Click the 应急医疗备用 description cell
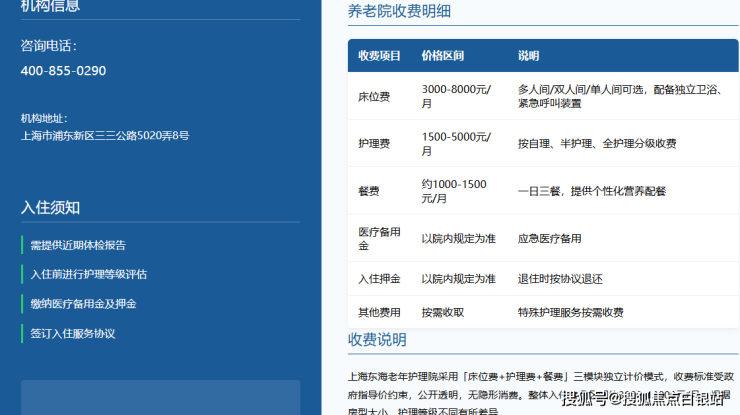This screenshot has width=740, height=415. pos(549,239)
